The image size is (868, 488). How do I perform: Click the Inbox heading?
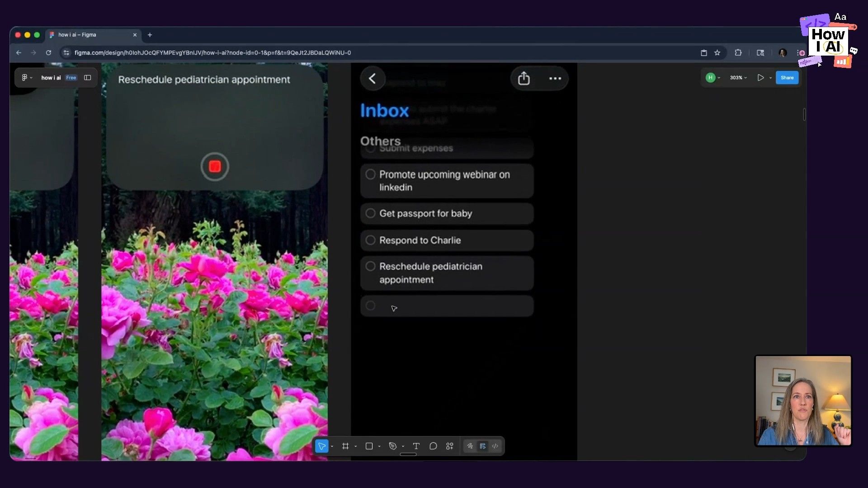[x=384, y=111]
